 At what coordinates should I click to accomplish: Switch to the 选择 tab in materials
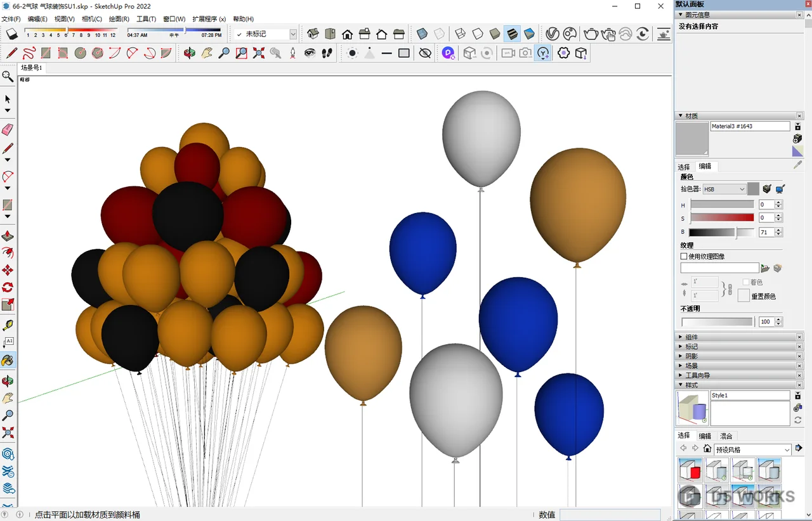684,167
